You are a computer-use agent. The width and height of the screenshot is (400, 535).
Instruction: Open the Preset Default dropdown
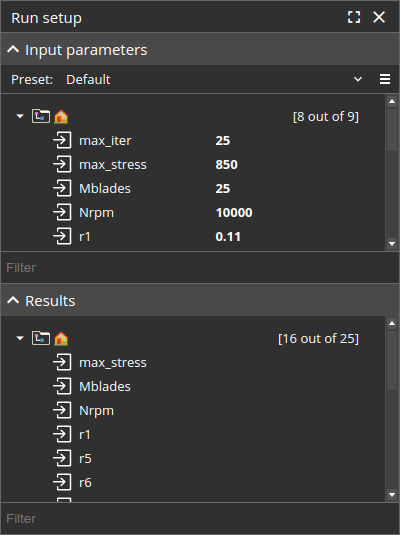coord(212,79)
